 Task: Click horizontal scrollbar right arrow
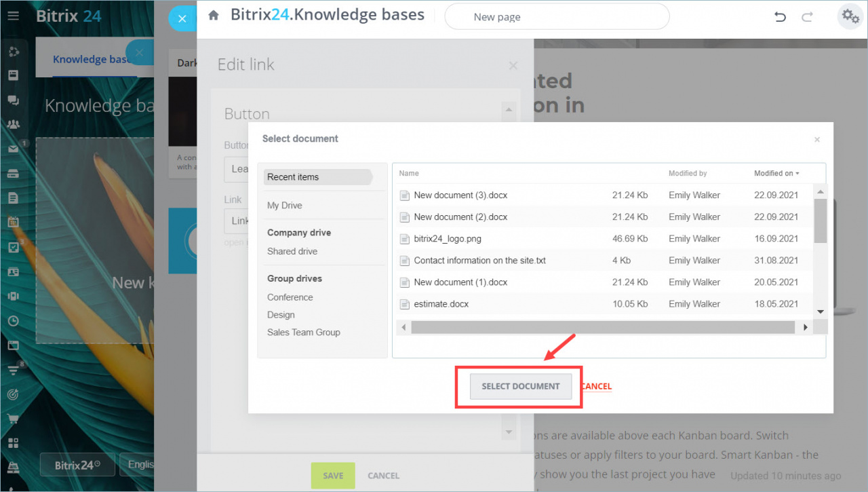[806, 327]
